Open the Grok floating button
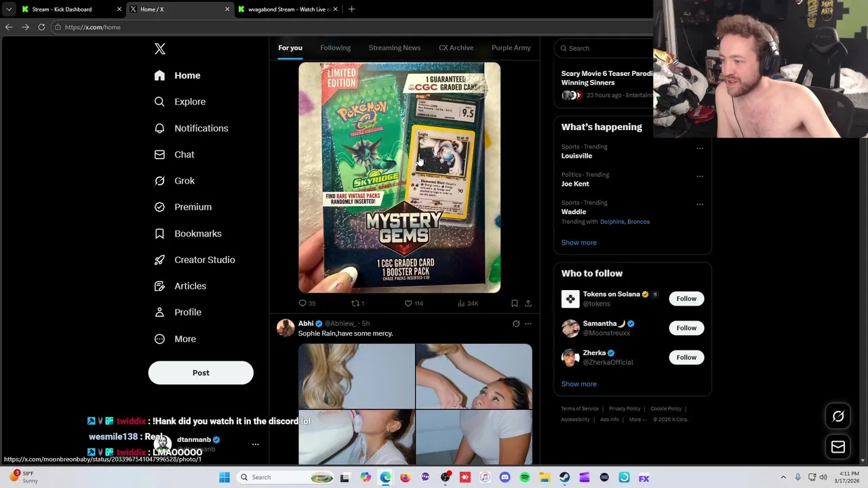 coord(838,417)
